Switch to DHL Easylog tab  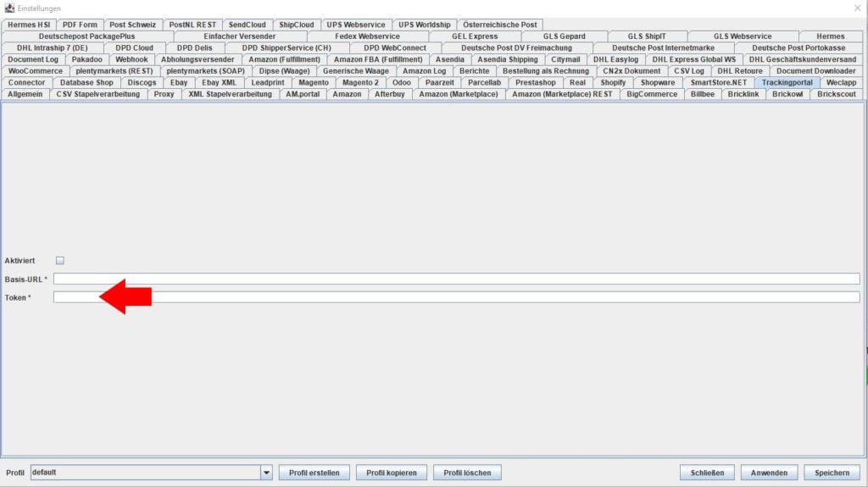[615, 60]
